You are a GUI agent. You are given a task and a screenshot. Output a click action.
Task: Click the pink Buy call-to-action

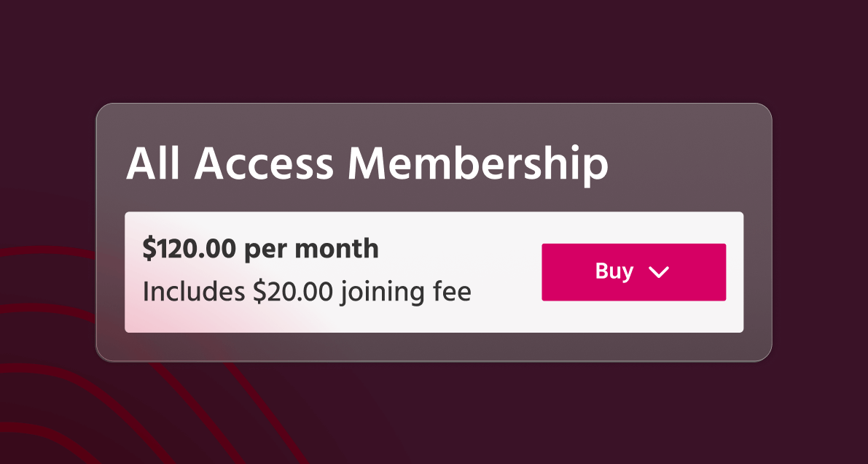(x=633, y=271)
